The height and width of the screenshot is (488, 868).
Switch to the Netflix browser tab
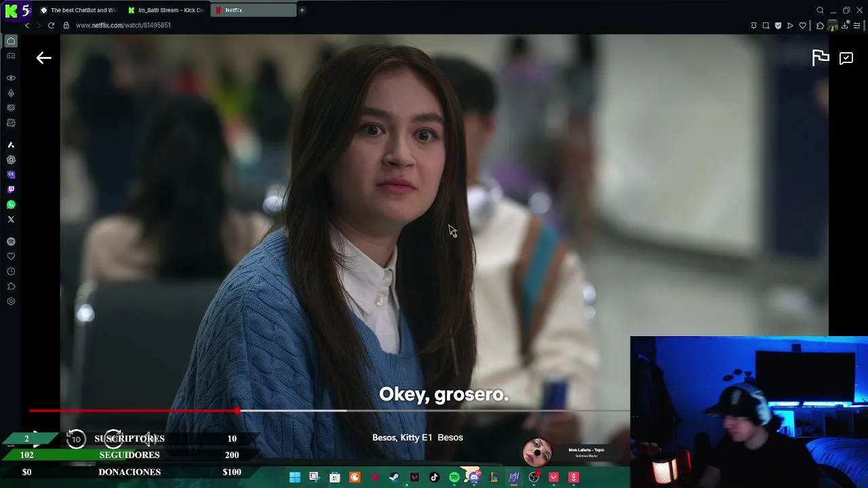254,10
